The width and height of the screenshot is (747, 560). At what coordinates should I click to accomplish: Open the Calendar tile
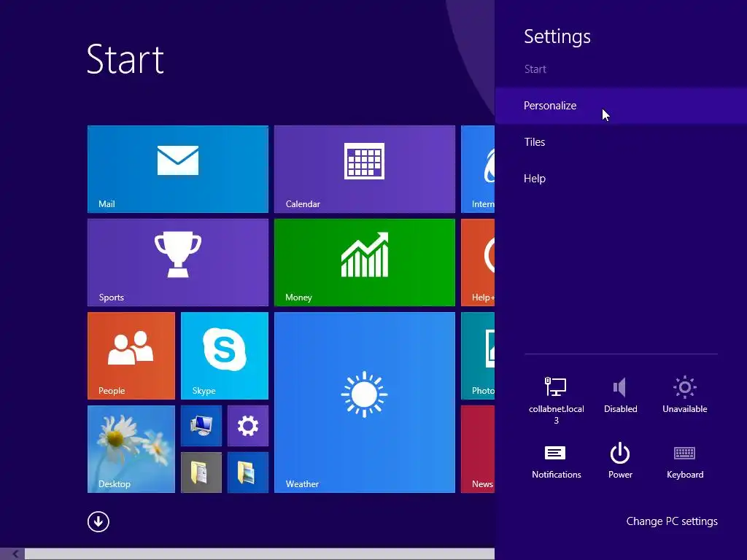click(x=365, y=169)
